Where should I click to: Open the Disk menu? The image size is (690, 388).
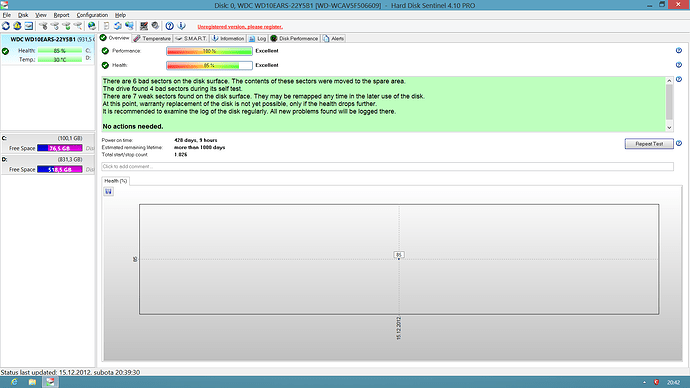click(23, 15)
